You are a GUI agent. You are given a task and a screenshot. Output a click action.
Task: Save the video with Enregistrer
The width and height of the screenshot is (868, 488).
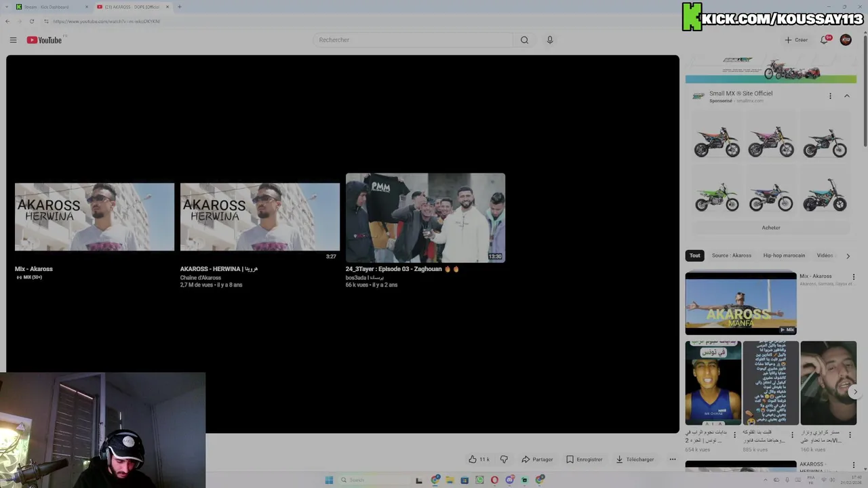(584, 460)
